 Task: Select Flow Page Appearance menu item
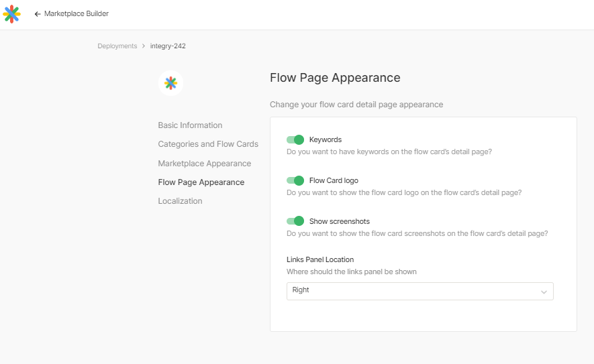coord(201,182)
